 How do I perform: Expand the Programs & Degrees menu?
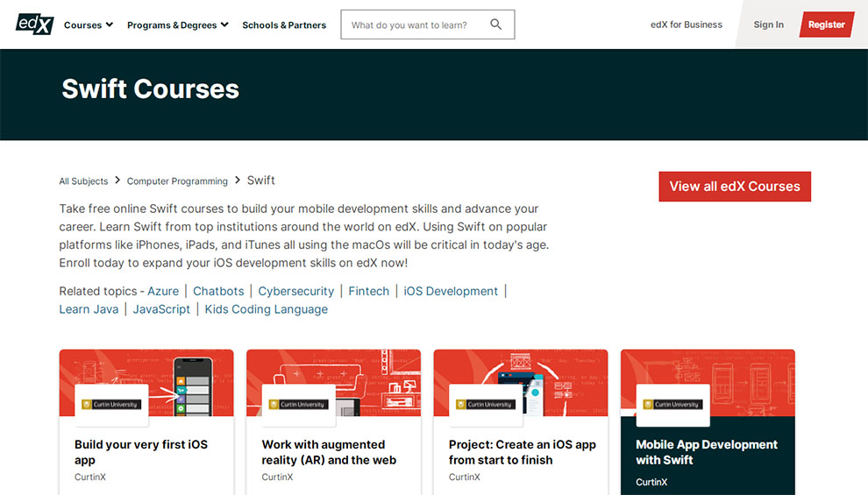point(178,25)
